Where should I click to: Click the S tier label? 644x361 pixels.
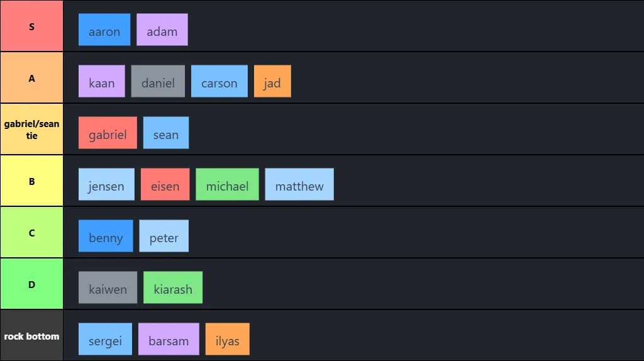click(x=31, y=26)
